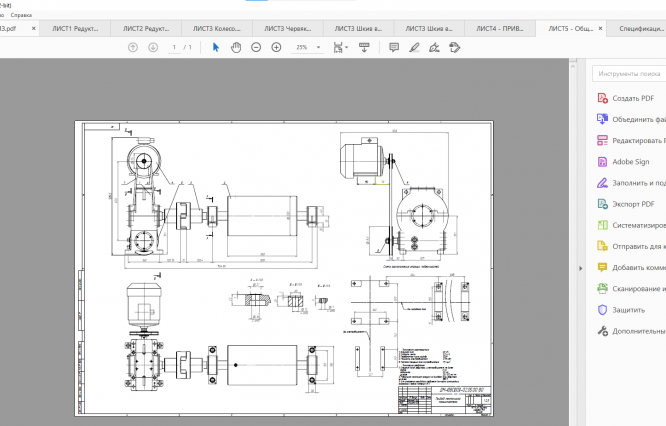Close the ЛИСТ5 - Общ... tab
The height and width of the screenshot is (426, 666).
point(601,30)
